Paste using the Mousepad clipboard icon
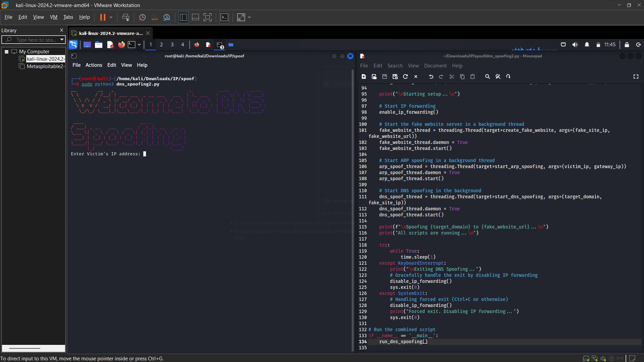This screenshot has height=362, width=644. 473,76
